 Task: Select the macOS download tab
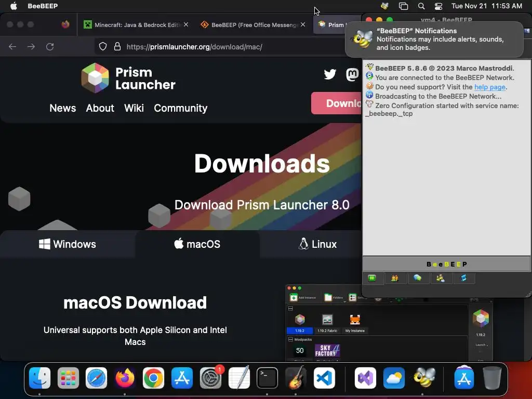(x=197, y=244)
